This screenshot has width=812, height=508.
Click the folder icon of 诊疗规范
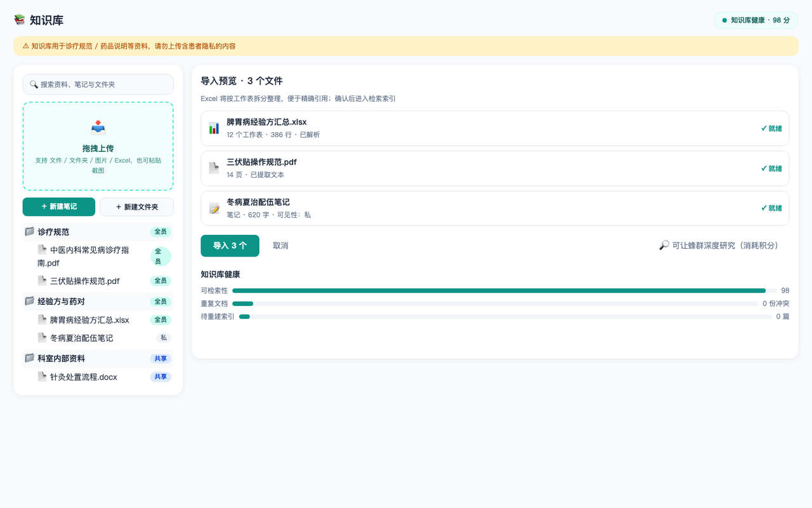click(x=29, y=231)
